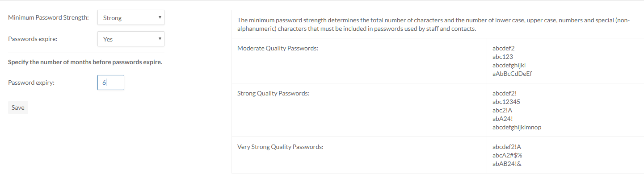Screen dimensions: 644x186
Task: Click the password strength description paragraph
Action: point(433,25)
